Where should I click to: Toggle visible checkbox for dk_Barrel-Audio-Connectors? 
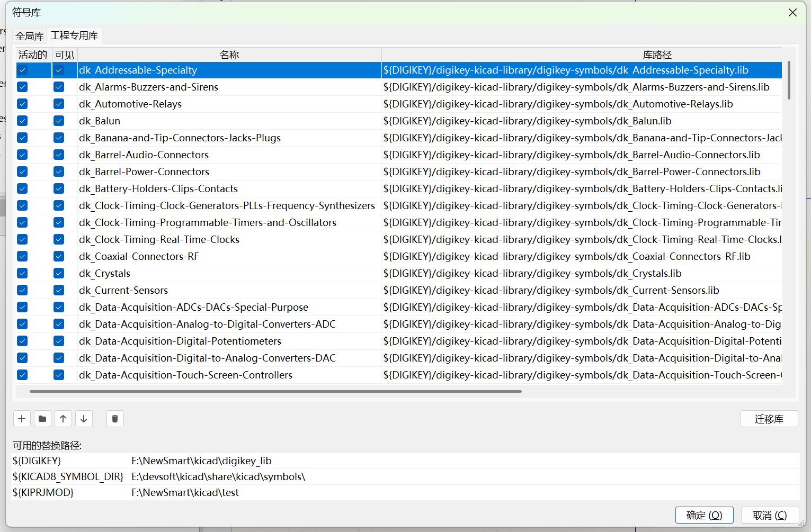tap(59, 155)
